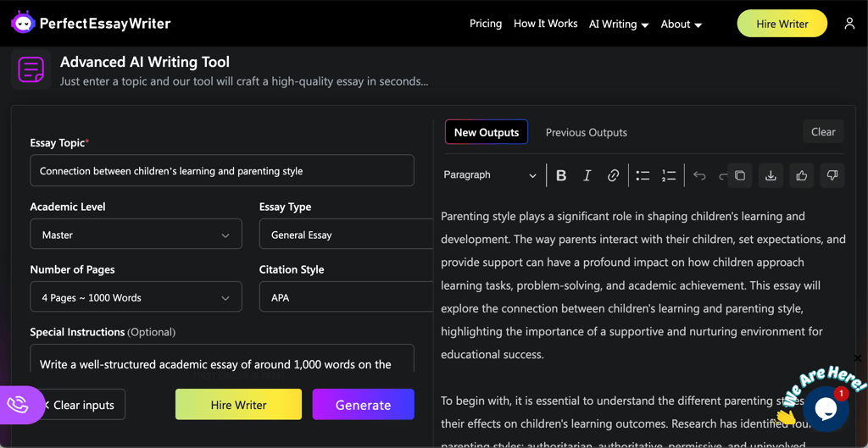The height and width of the screenshot is (448, 868).
Task: Open the live chat bubble
Action: [826, 409]
